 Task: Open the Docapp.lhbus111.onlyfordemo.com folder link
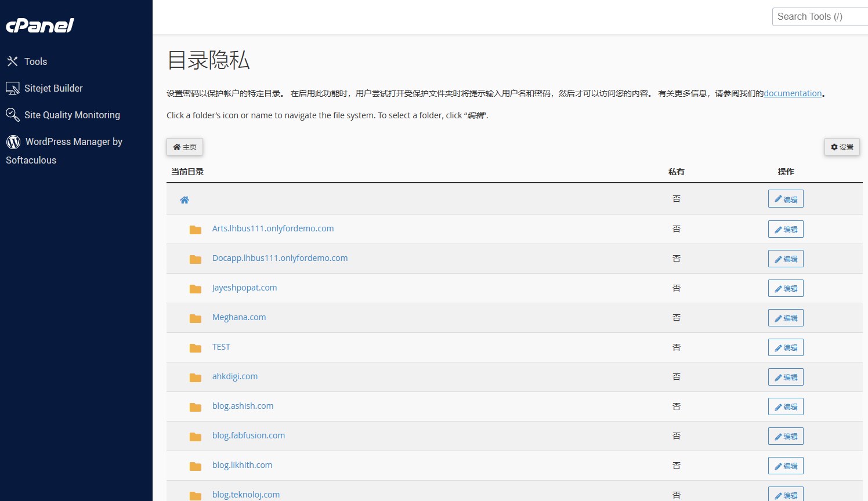(280, 258)
